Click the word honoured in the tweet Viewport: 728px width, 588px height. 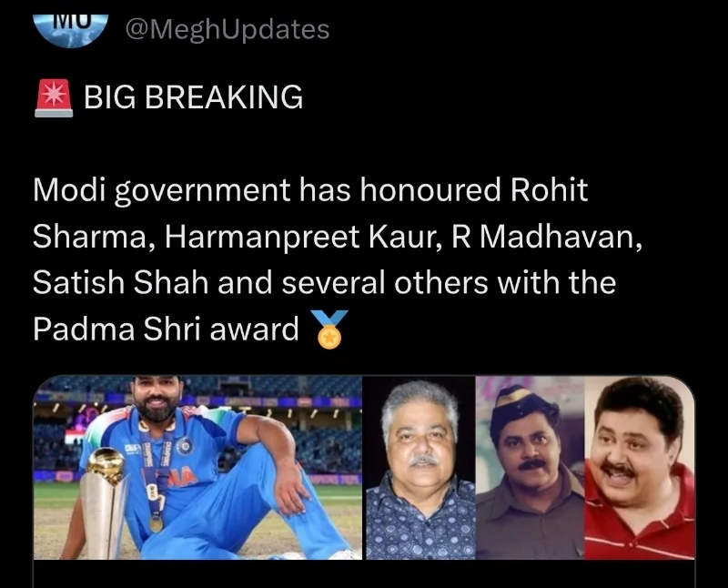coord(430,190)
